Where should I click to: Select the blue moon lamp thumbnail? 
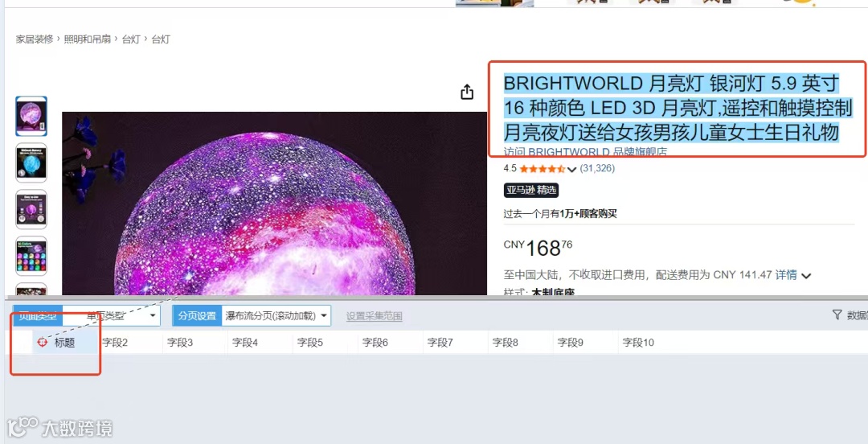31,163
